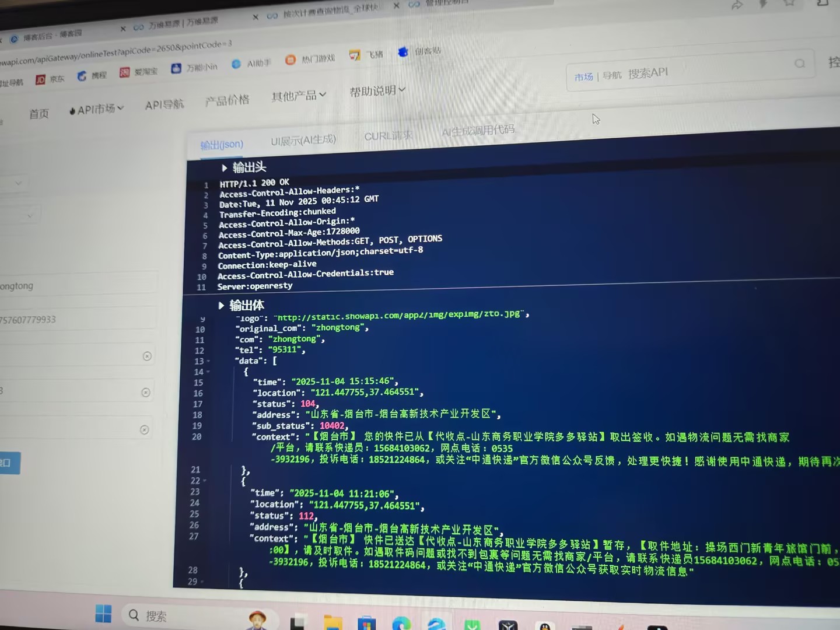Viewport: 840px width, 630px height.
Task: Open the 携程 bookmark
Action: 92,75
